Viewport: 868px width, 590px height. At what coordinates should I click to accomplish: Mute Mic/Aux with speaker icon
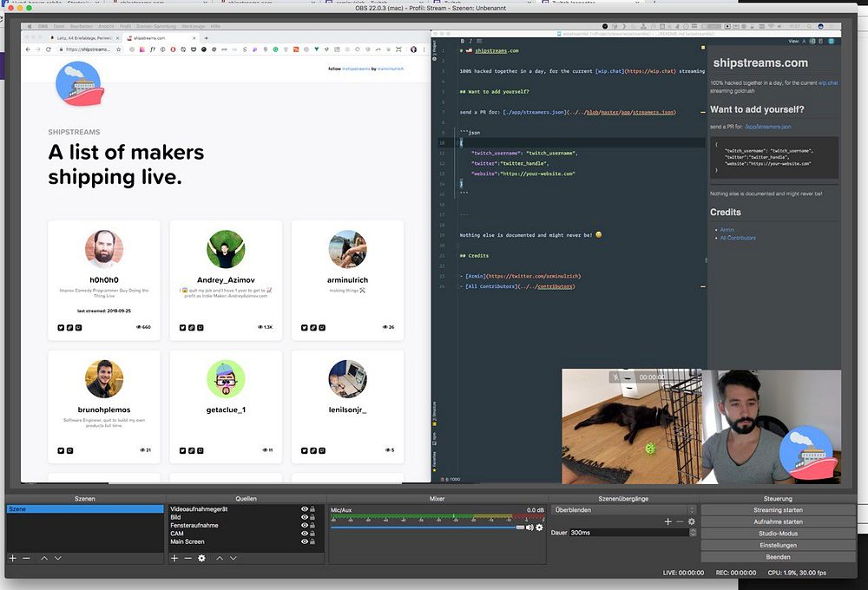[x=529, y=528]
